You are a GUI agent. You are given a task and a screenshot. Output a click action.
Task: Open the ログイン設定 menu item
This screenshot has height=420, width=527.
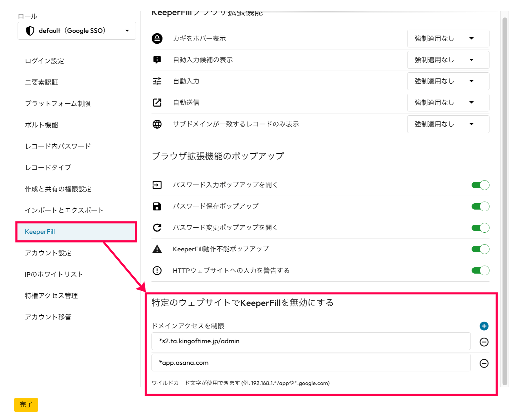[x=45, y=61]
